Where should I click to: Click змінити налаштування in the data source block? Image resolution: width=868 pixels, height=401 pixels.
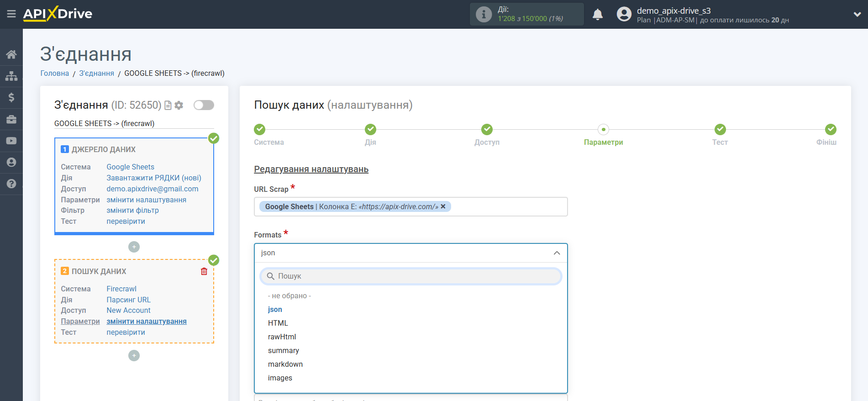click(x=147, y=200)
